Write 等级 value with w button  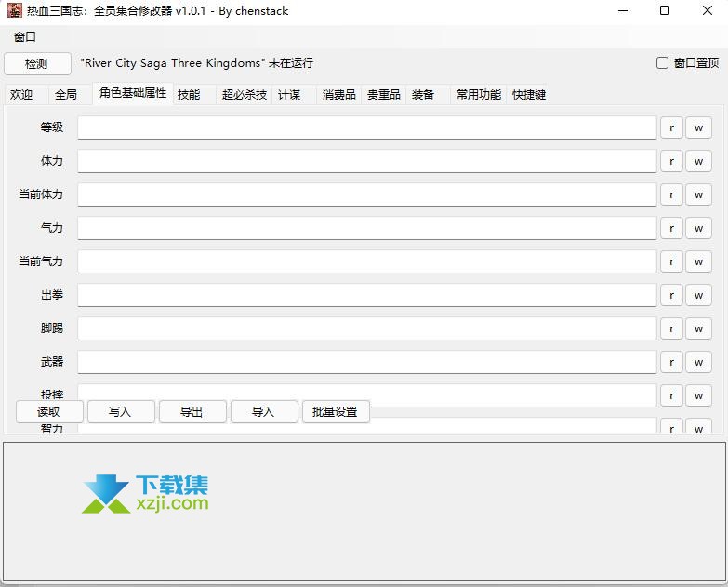(x=698, y=127)
